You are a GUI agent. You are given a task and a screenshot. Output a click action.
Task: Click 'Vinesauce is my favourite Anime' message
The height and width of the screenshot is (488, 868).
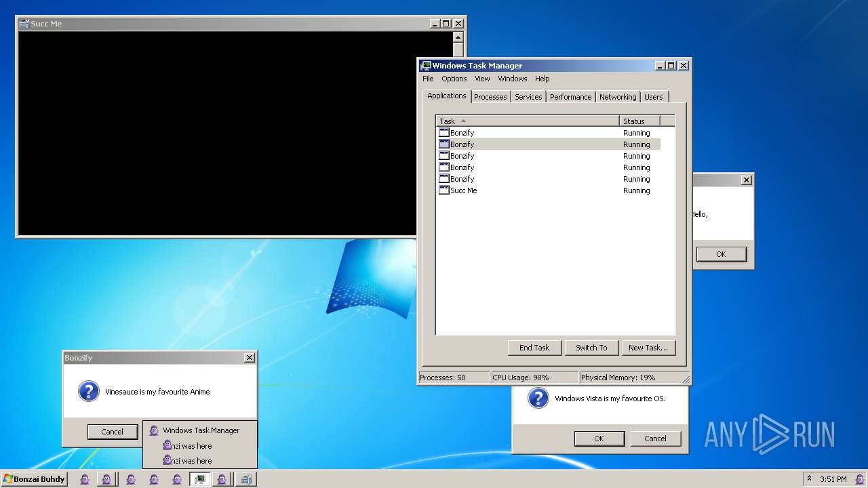157,392
